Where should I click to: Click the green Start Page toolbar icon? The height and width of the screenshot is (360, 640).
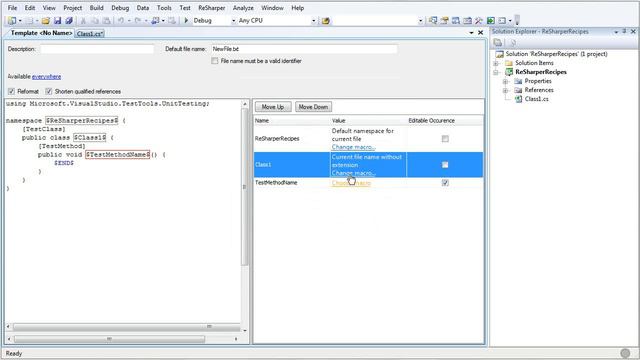coord(491,20)
